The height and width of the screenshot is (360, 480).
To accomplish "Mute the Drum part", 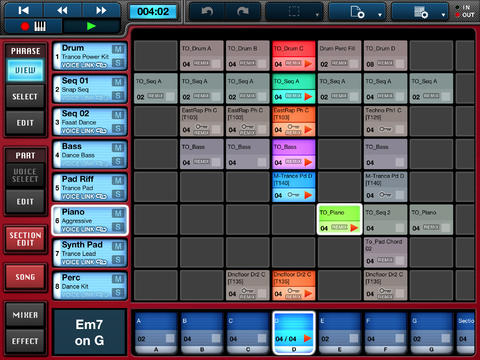I will [118, 49].
